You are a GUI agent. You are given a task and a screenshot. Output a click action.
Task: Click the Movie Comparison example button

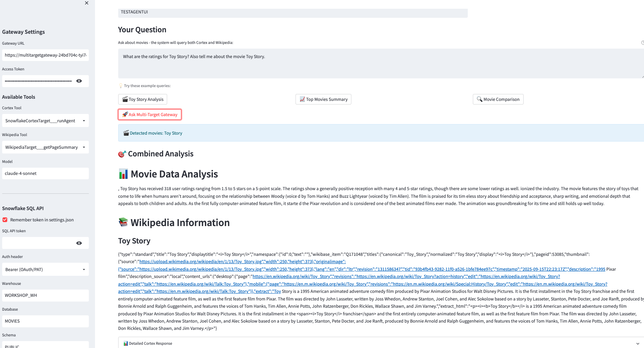pos(498,99)
